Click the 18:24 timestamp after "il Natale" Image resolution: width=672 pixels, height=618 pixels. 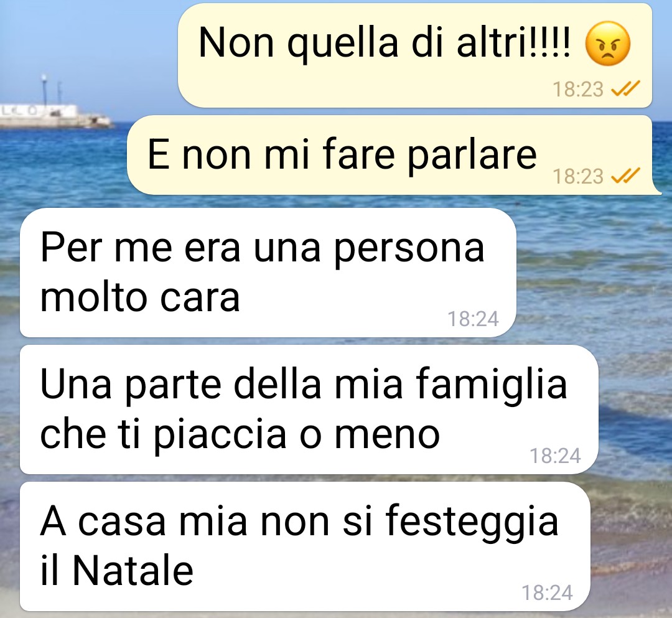(x=548, y=592)
